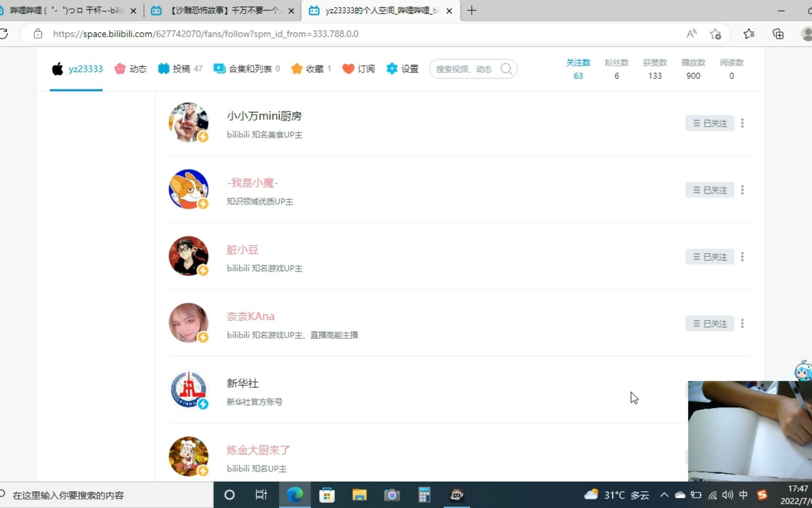Open more options for 小小万mini厨房

tap(742, 123)
